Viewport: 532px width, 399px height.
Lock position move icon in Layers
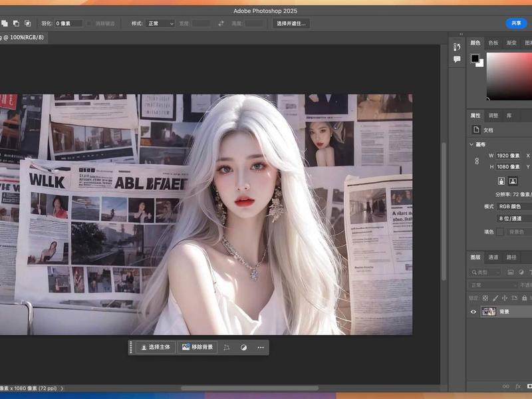click(505, 298)
